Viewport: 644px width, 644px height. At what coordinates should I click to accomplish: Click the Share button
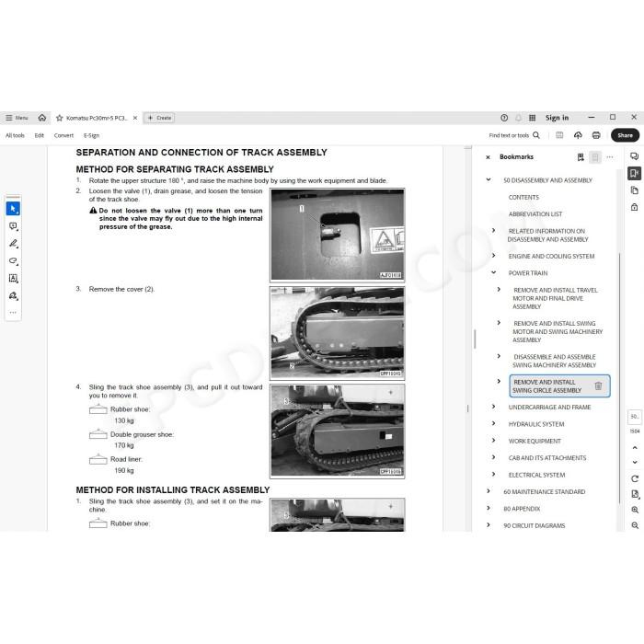click(x=625, y=135)
